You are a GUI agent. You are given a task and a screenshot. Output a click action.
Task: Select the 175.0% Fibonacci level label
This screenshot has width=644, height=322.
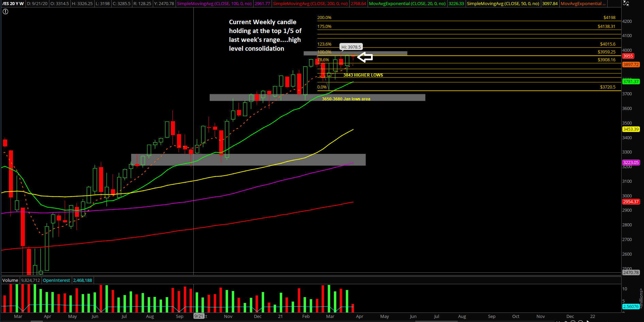324,26
